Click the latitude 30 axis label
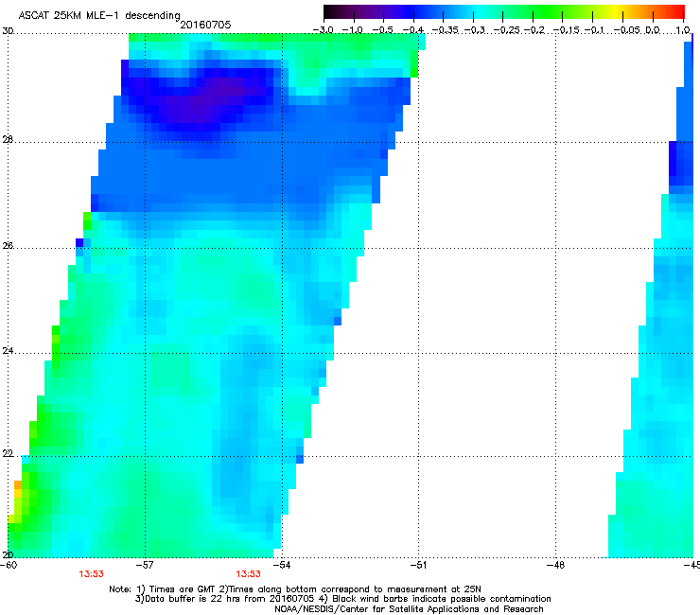Image resolution: width=700 pixels, height=615 pixels. coord(8,31)
